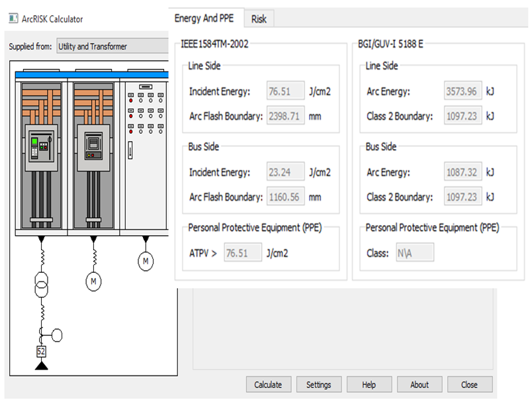This screenshot has width=532, height=400.
Task: Select the utility source triangle symbol
Action: click(41, 366)
